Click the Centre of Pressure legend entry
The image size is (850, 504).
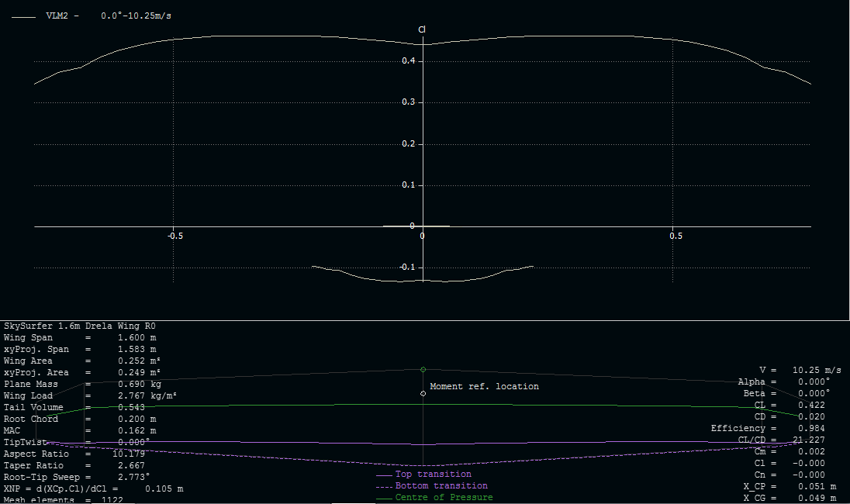click(435, 498)
